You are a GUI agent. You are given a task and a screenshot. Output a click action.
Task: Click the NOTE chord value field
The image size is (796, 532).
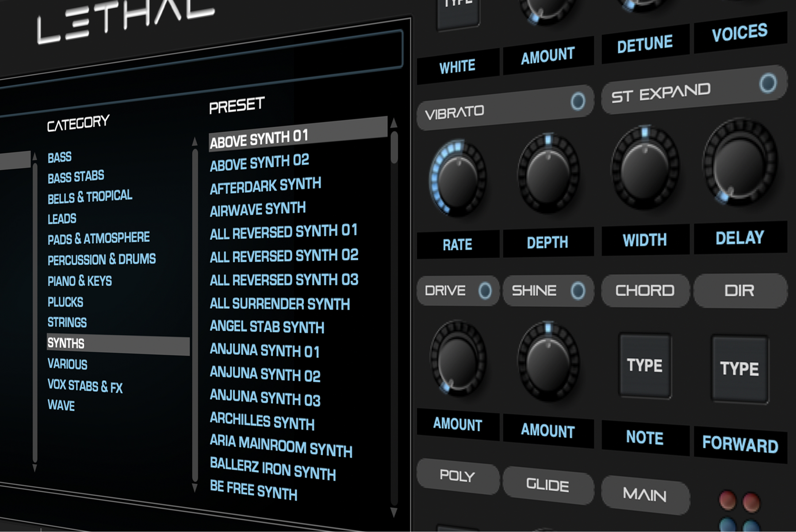(645, 438)
